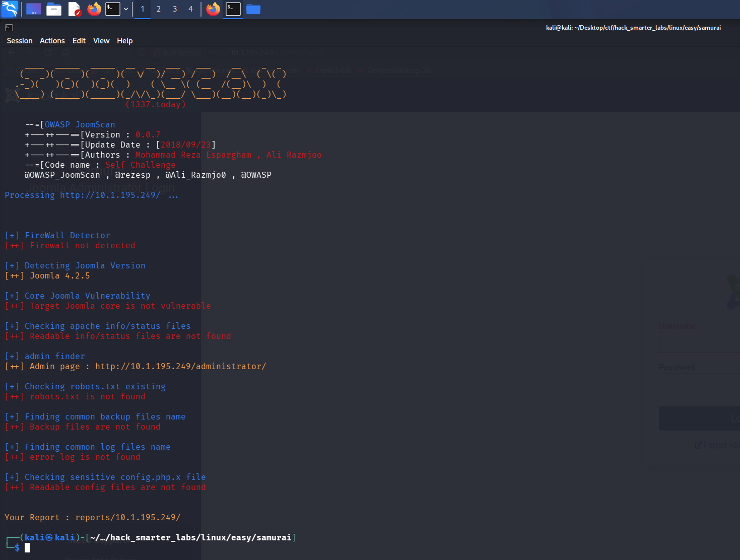Open the Help menu

125,41
